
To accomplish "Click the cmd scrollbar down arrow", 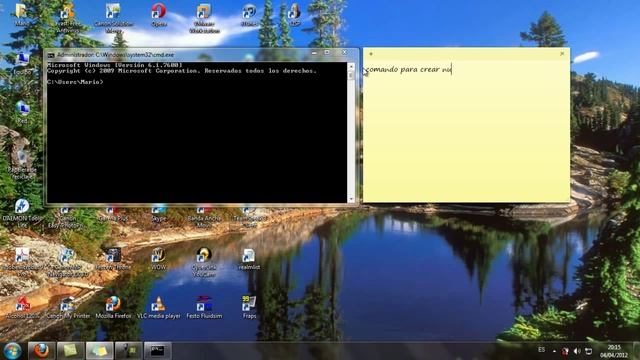I will [351, 199].
